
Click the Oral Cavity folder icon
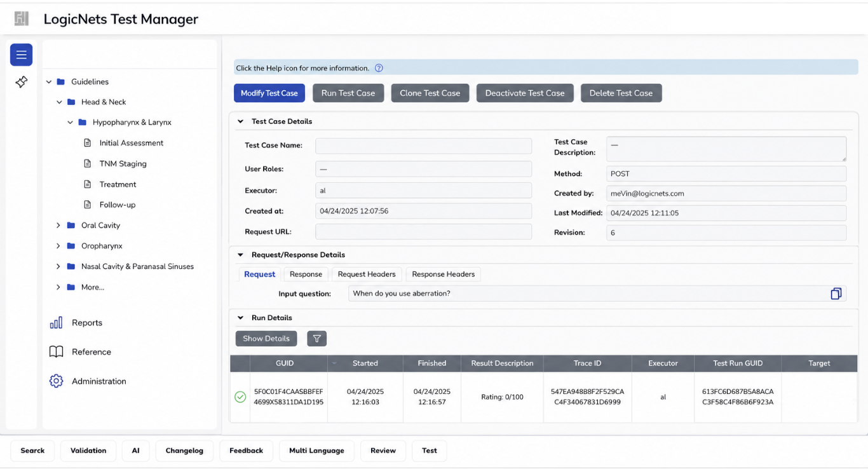tap(71, 226)
